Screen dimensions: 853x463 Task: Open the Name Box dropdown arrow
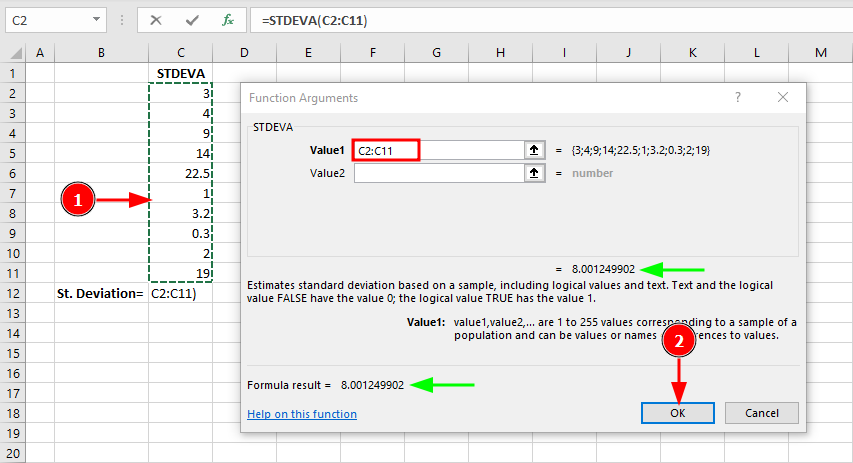pos(96,20)
